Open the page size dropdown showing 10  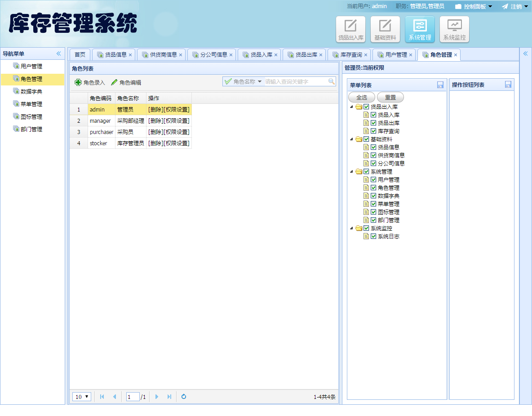[x=81, y=397]
